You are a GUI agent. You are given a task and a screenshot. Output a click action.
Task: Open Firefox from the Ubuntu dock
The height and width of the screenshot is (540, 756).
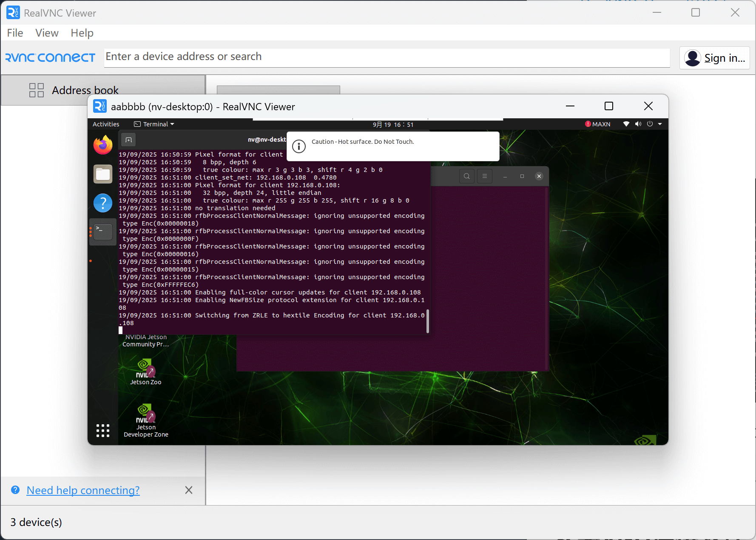tap(103, 146)
